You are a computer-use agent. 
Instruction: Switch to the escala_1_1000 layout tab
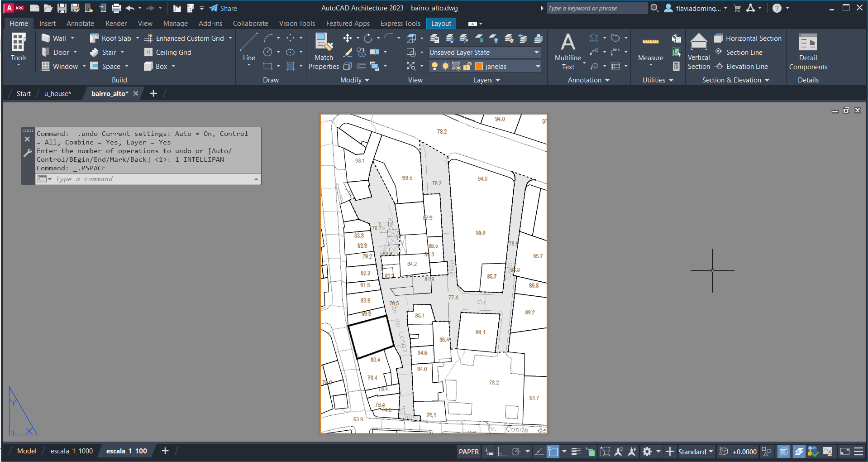pos(72,451)
